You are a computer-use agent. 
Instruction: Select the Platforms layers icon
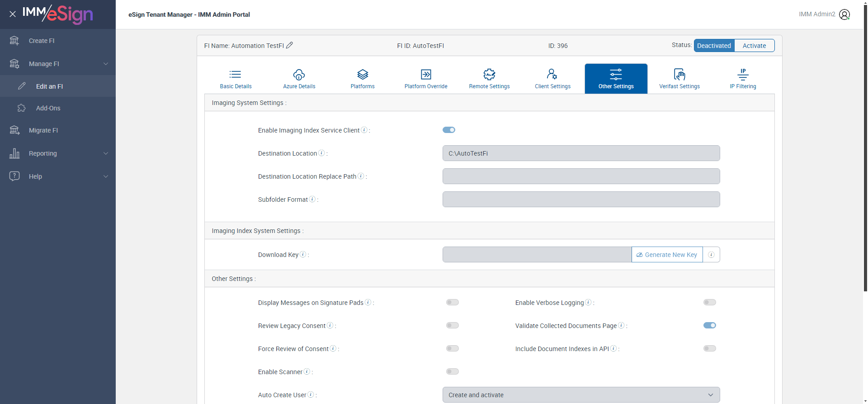(x=363, y=75)
